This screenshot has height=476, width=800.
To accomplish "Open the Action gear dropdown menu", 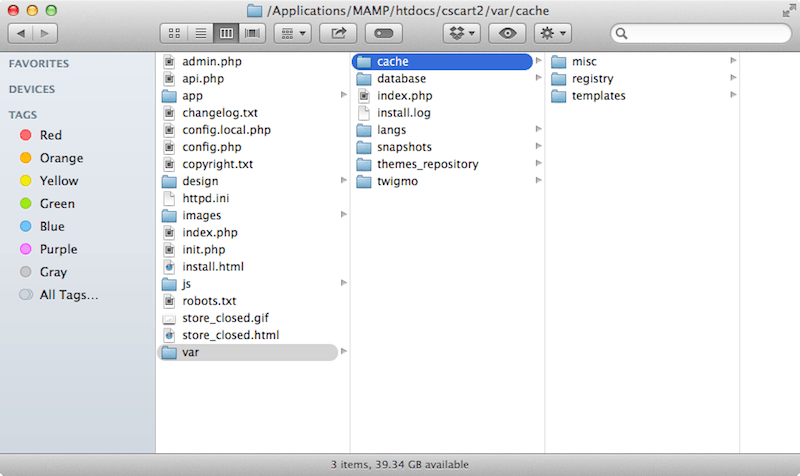I will [553, 33].
